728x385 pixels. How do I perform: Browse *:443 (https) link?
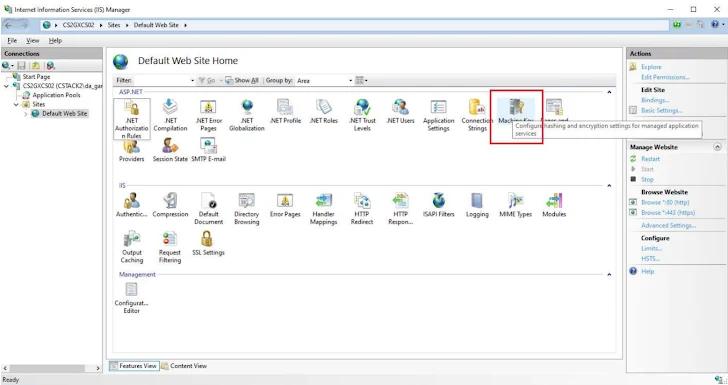coord(668,213)
